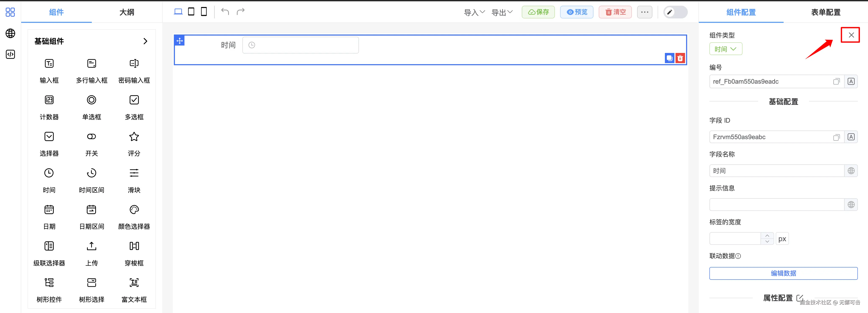Switch to the 表单配置 tab
This screenshot has width=868, height=313.
coord(826,12)
